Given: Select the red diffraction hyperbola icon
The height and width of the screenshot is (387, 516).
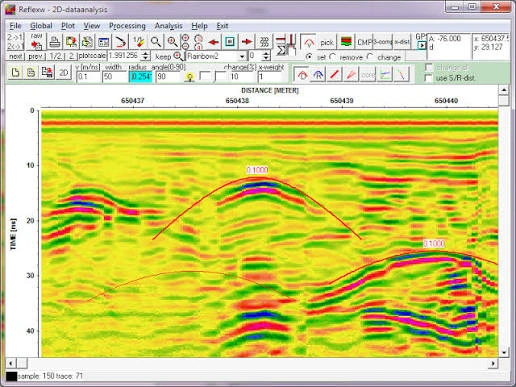Looking at the screenshot, I should 302,75.
